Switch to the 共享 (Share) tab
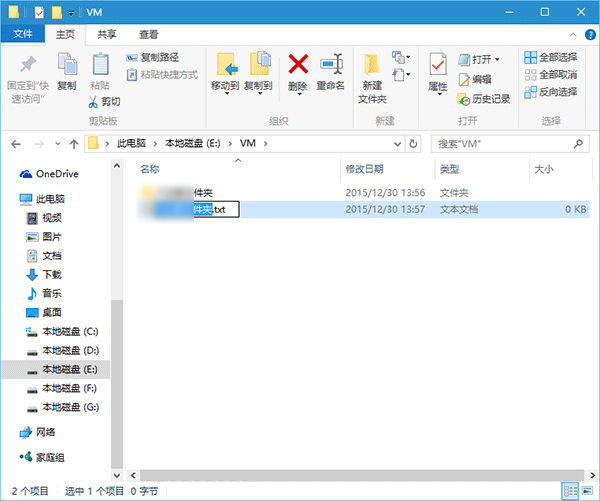600x501 pixels. coord(107,34)
